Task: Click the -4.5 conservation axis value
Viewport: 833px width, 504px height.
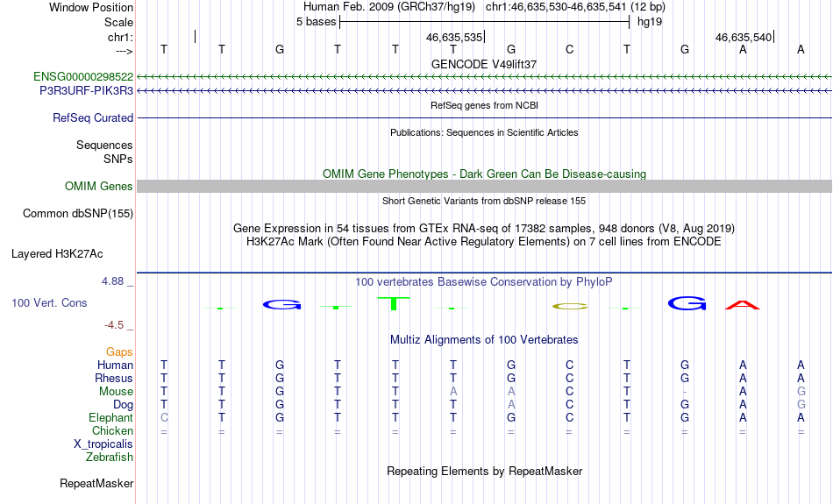Action: (x=114, y=325)
